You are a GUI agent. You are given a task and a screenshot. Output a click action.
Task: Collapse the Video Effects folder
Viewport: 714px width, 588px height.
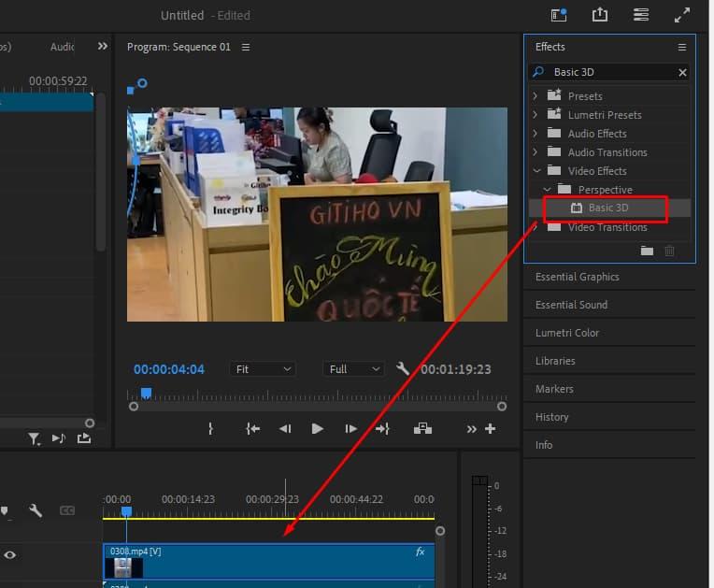pos(536,171)
